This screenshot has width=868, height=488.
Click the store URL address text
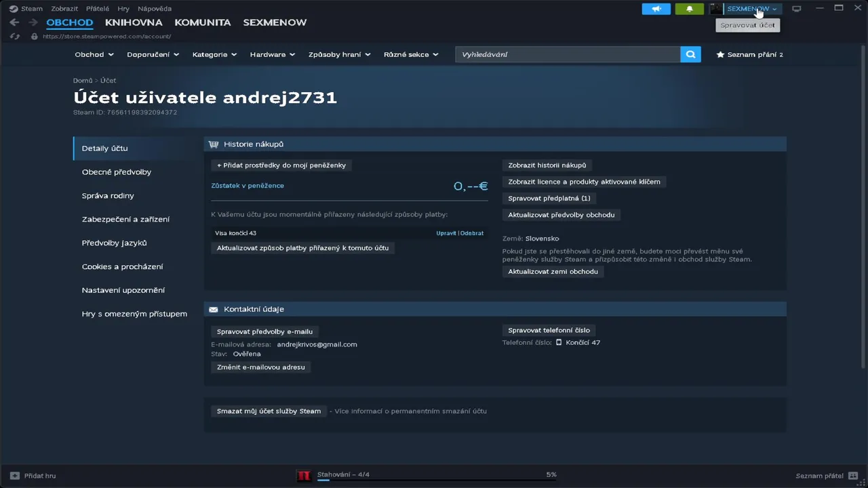point(107,37)
